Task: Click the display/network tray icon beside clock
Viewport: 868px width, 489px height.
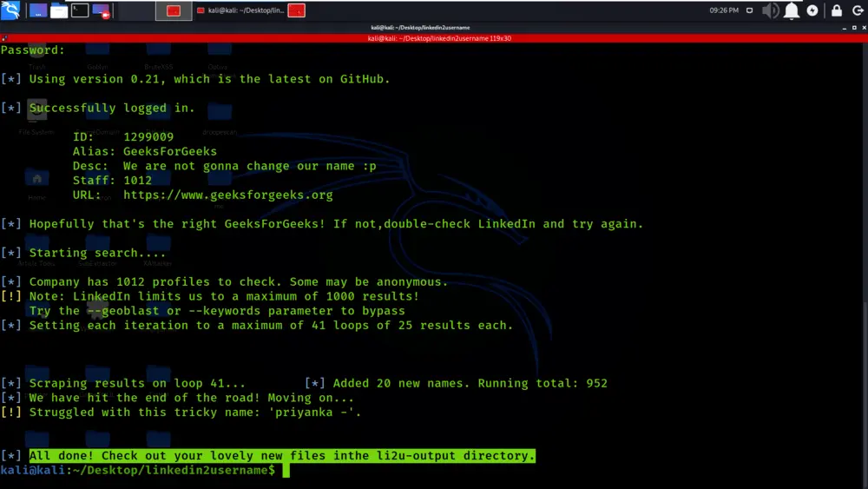Action: pyautogui.click(x=750, y=10)
